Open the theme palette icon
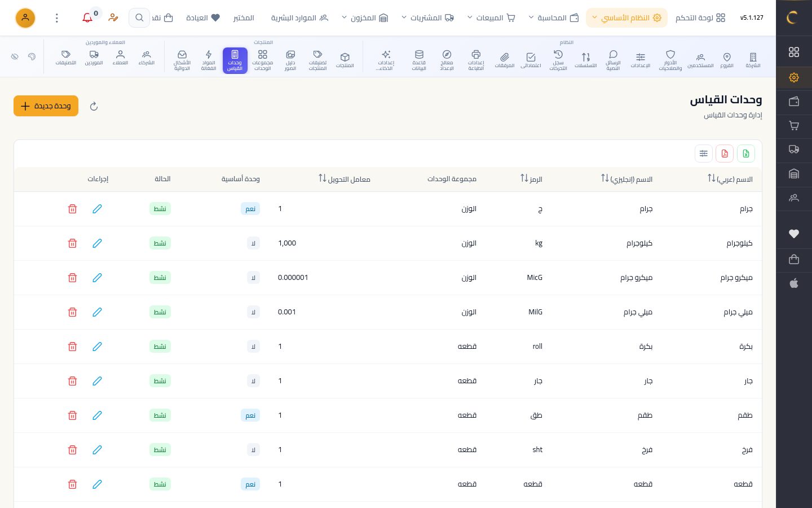The height and width of the screenshot is (508, 812). (32, 56)
